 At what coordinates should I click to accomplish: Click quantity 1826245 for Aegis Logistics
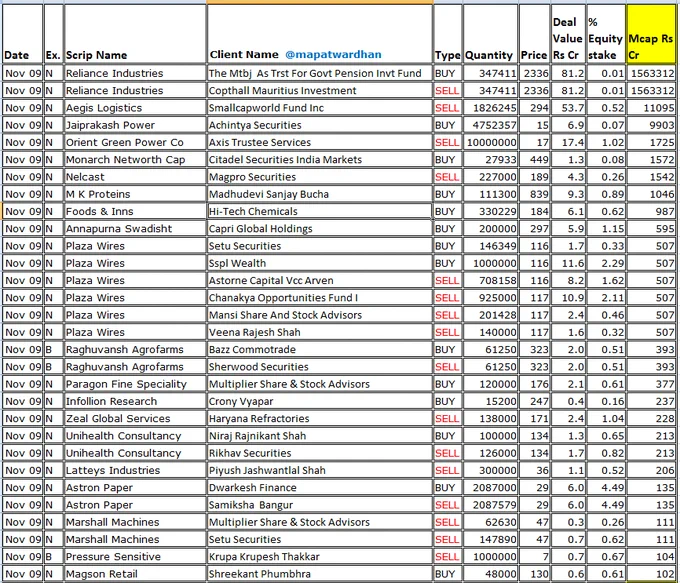pos(490,108)
